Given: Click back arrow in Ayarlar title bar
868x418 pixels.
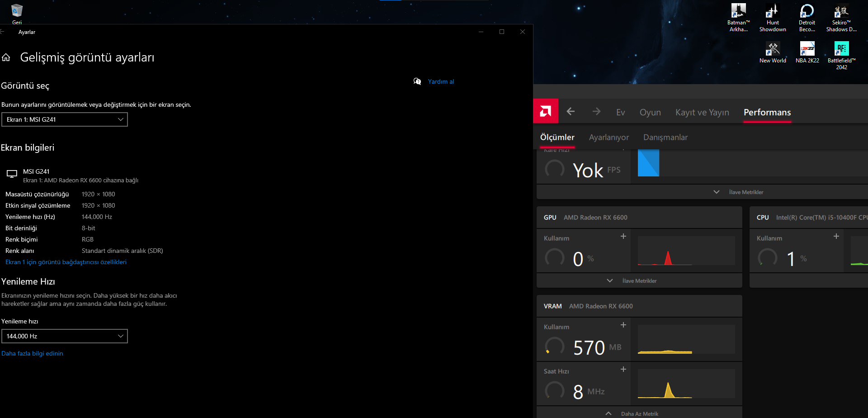Looking at the screenshot, I should (x=3, y=32).
